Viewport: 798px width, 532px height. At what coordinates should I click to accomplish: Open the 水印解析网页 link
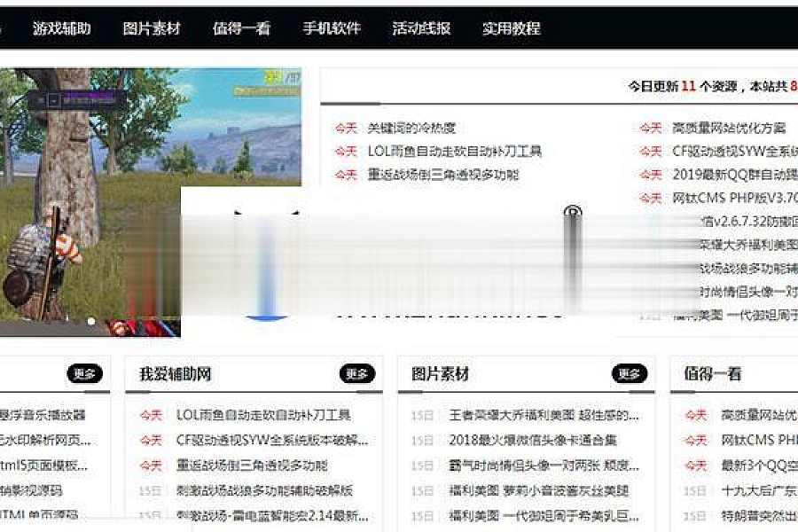45,440
